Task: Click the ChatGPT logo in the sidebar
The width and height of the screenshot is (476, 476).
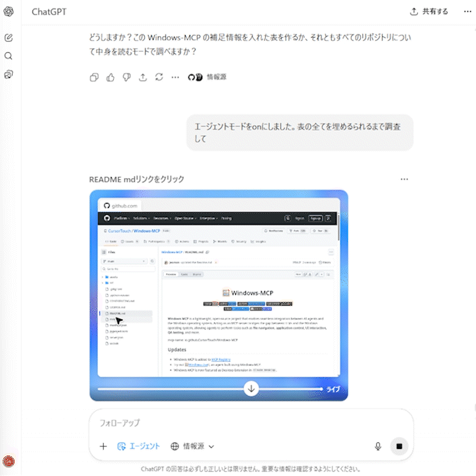Action: (x=9, y=11)
